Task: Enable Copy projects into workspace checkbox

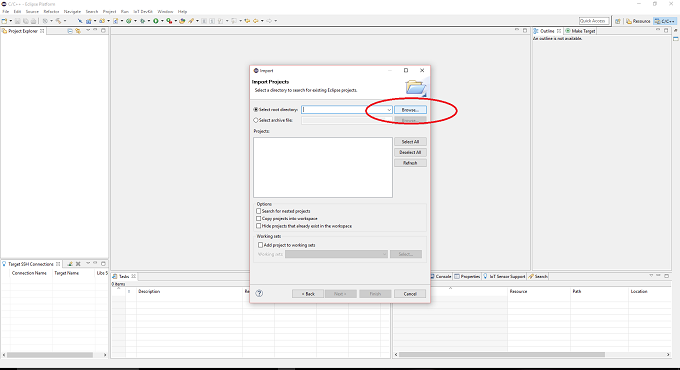Action: [x=258, y=219]
